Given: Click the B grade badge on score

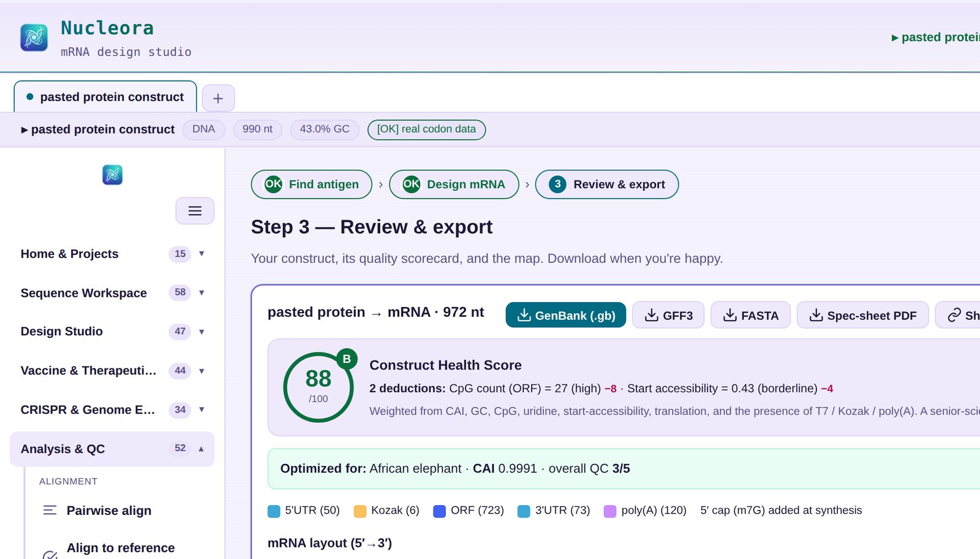Looking at the screenshot, I should tap(347, 359).
